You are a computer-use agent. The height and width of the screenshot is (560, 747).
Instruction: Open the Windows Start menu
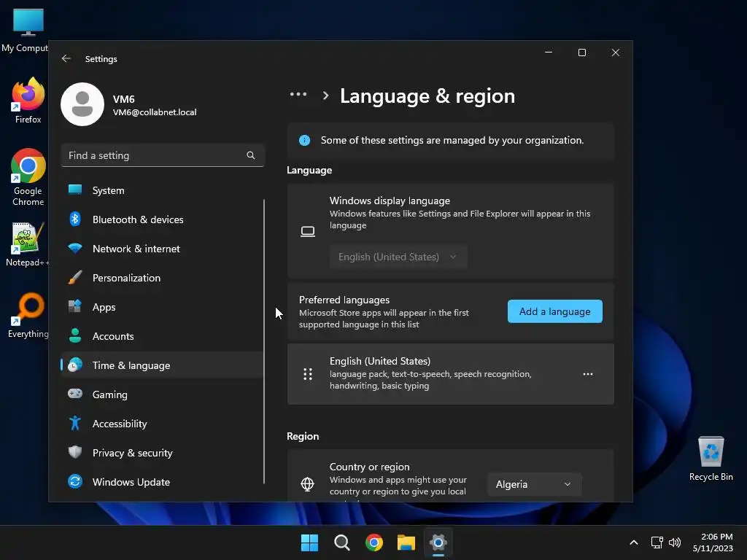click(309, 542)
